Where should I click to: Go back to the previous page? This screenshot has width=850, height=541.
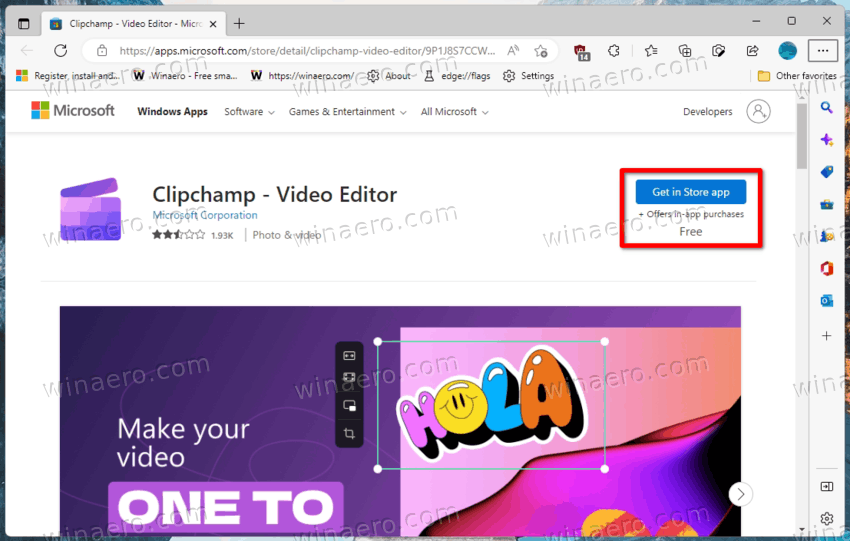click(27, 51)
